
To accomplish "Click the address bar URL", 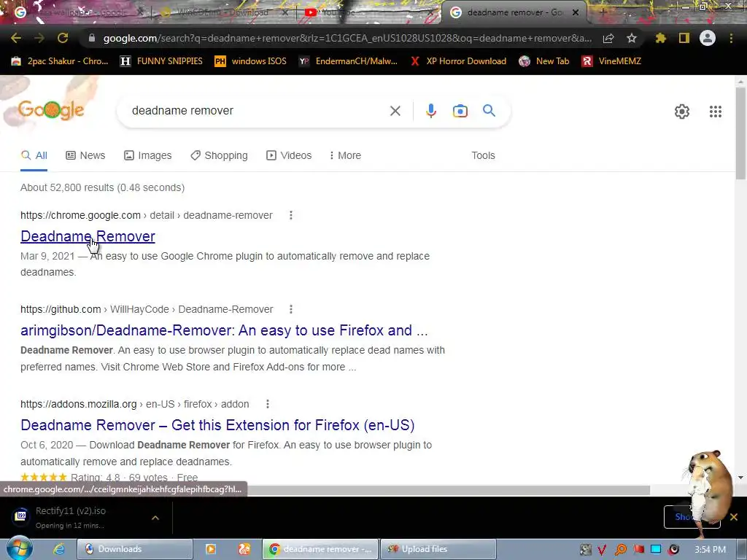I will [347, 38].
